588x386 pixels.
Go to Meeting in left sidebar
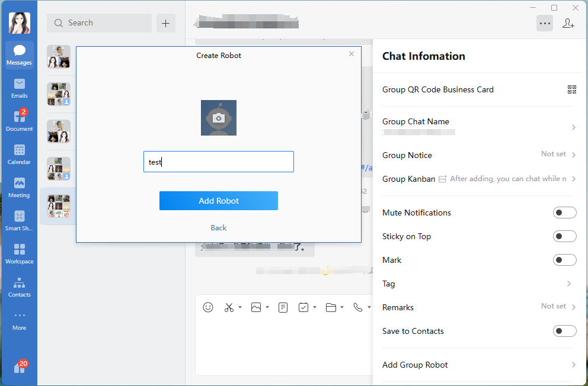pyautogui.click(x=20, y=187)
